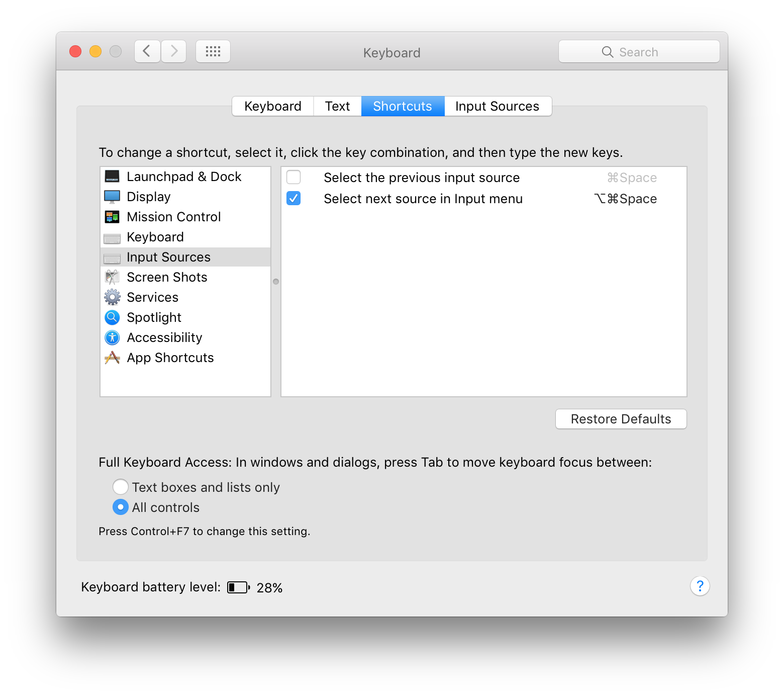Enable Select the previous input source checkbox
The width and height of the screenshot is (784, 697).
pyautogui.click(x=293, y=177)
